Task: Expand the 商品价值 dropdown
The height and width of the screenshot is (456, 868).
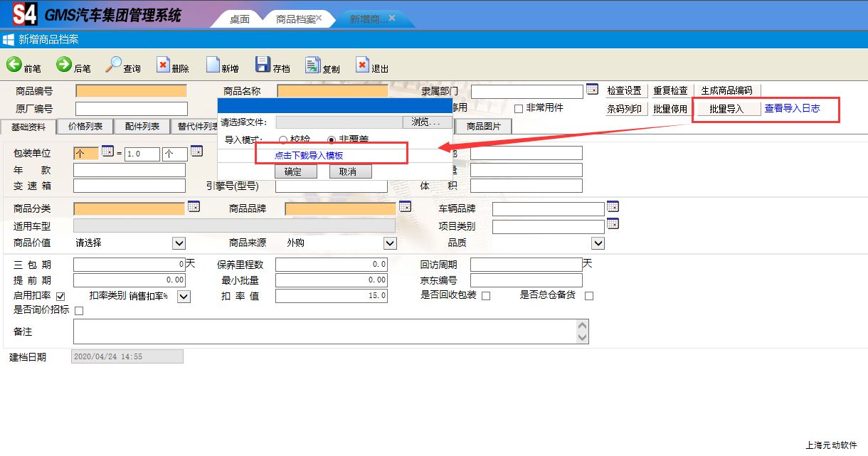Action: pos(179,243)
